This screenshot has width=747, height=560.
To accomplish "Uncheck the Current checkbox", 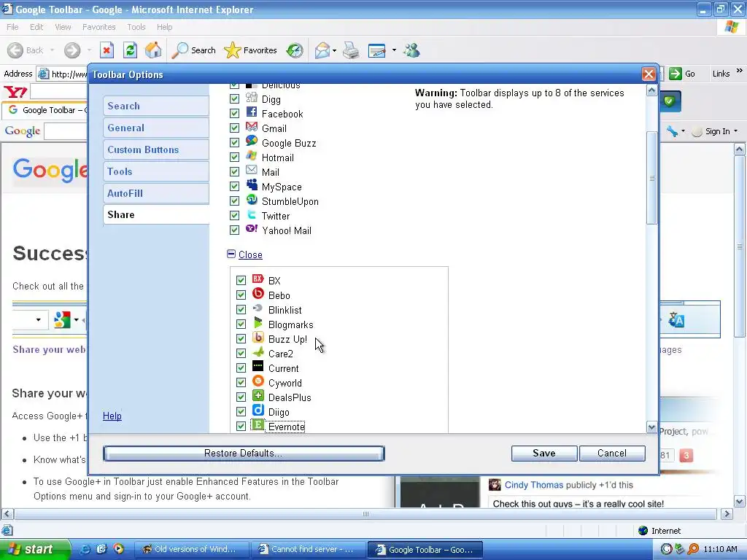I will coord(241,368).
